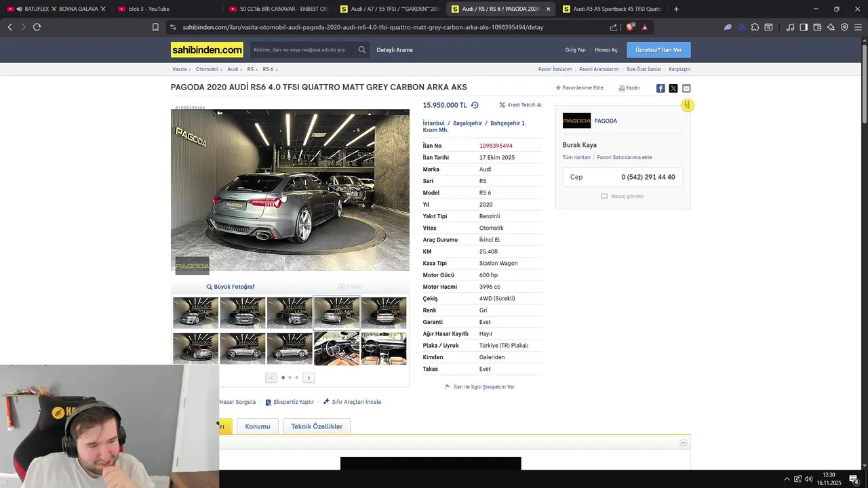Click the VPN shield icon in the toolbar
Screen dimensions: 868x488
tap(844, 27)
